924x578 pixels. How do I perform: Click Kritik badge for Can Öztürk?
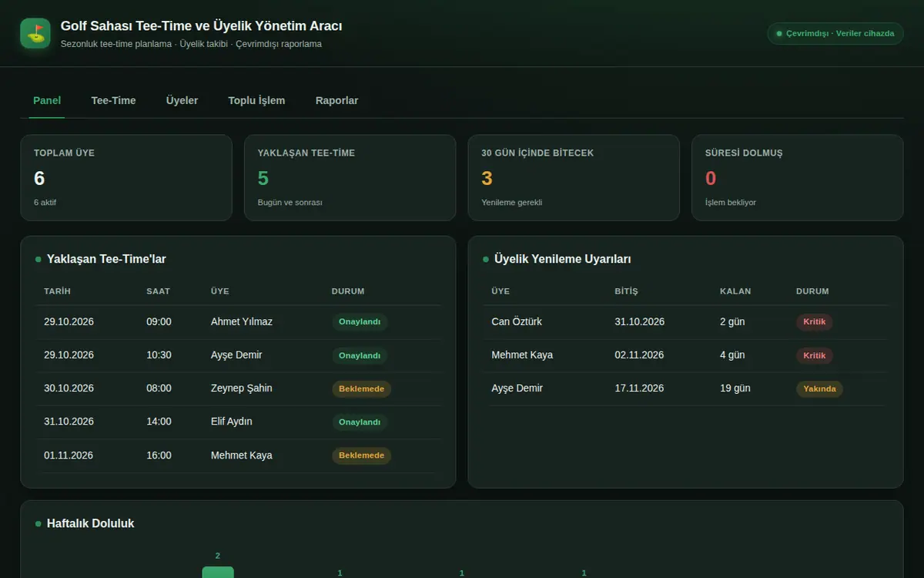tap(814, 322)
